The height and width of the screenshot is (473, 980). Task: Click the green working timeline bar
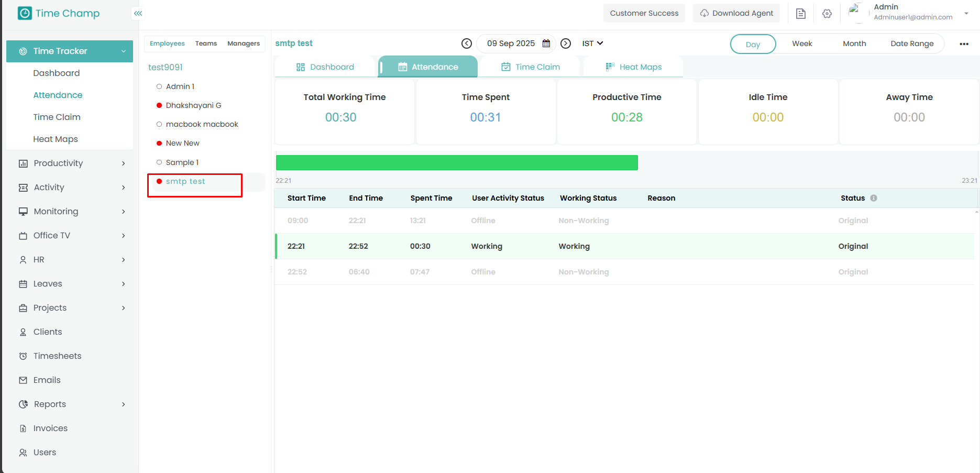457,163
